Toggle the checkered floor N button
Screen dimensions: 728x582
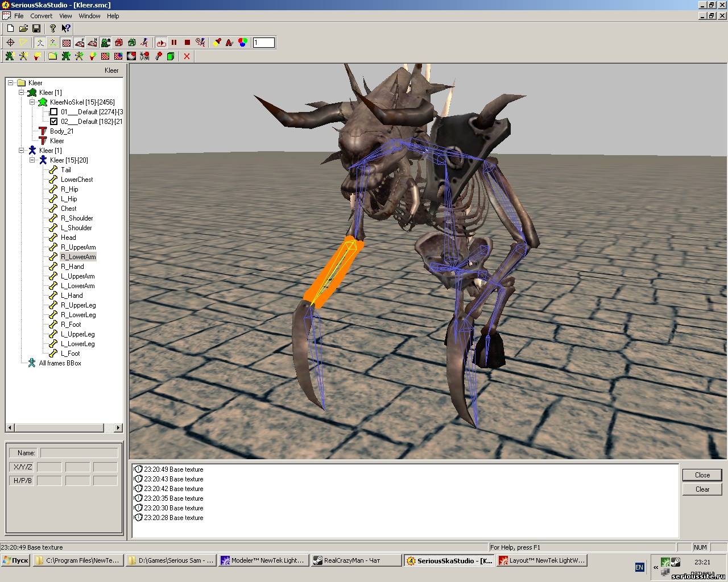pyautogui.click(x=93, y=43)
